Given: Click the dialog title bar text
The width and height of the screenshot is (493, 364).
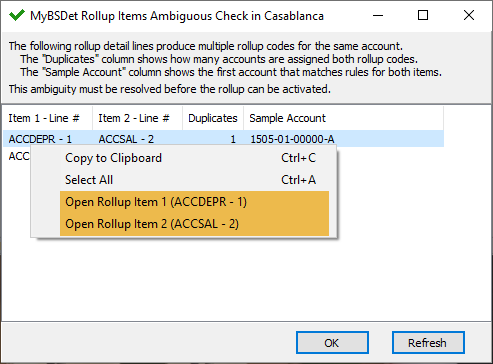Looking at the screenshot, I should coord(177,16).
